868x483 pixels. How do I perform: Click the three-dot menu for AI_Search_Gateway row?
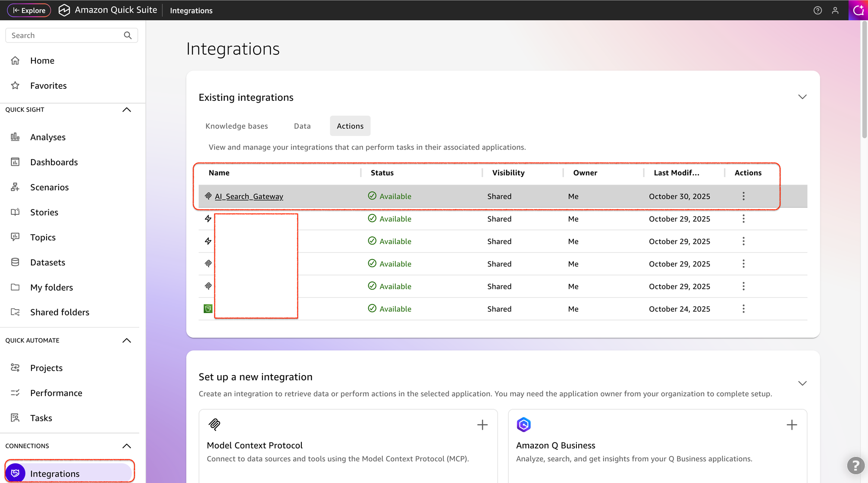coord(743,196)
